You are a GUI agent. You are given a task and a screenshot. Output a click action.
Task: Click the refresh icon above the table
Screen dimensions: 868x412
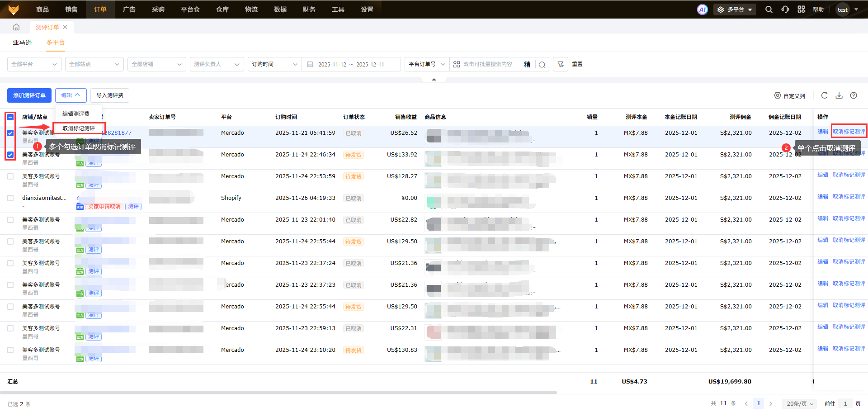824,95
